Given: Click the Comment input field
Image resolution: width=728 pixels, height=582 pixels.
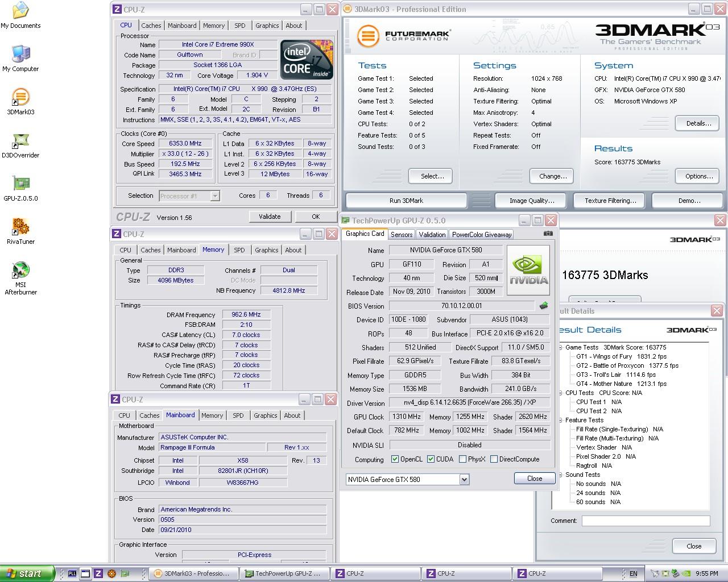Looking at the screenshot, I should click(x=646, y=521).
